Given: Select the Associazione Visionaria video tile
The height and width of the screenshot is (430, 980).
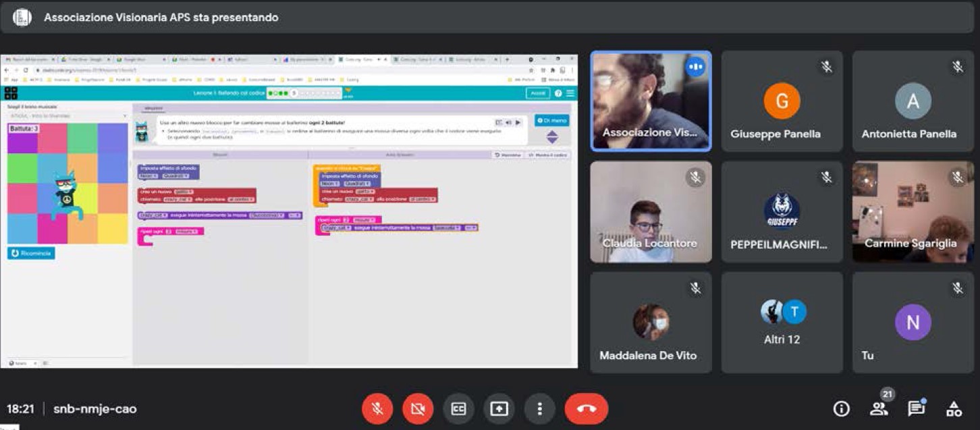Looking at the screenshot, I should (651, 101).
